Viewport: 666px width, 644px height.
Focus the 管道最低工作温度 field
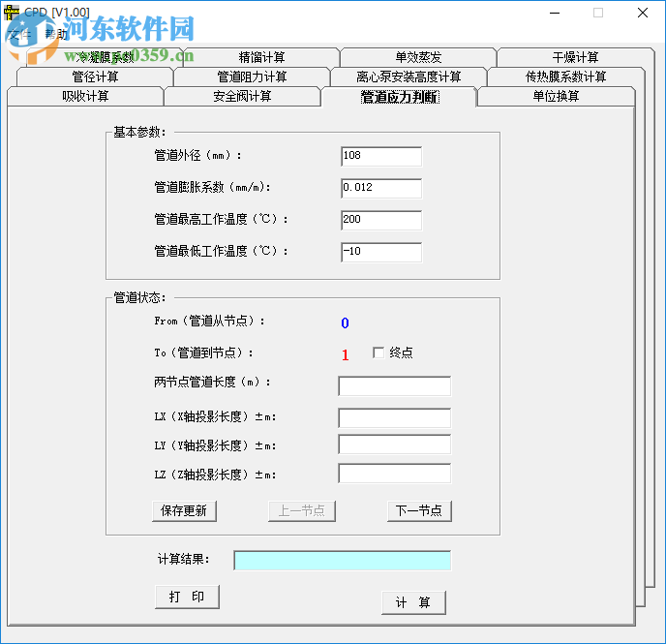[381, 252]
